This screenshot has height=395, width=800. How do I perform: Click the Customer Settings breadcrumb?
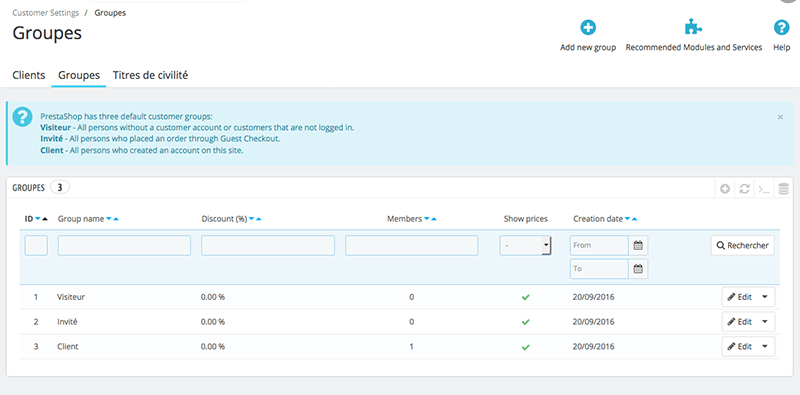(x=45, y=13)
